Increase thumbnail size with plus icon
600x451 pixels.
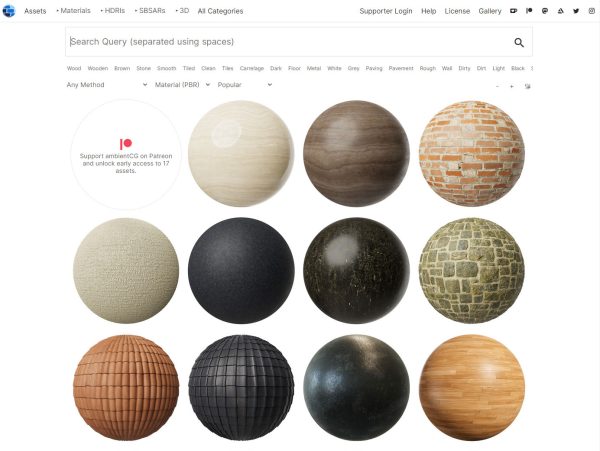tap(511, 86)
